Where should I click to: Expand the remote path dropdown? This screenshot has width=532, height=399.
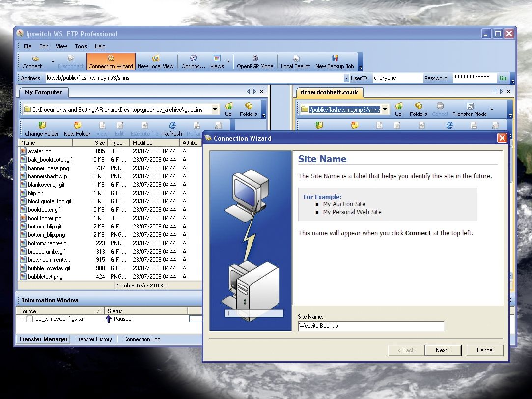pyautogui.click(x=385, y=109)
